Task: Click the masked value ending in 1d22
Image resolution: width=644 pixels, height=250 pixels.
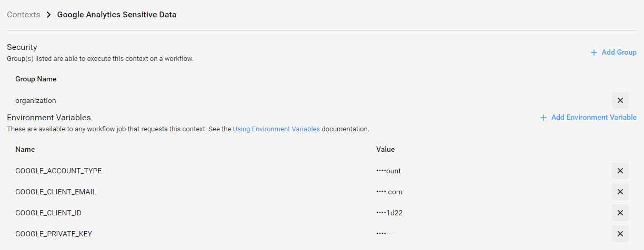Action: point(390,213)
